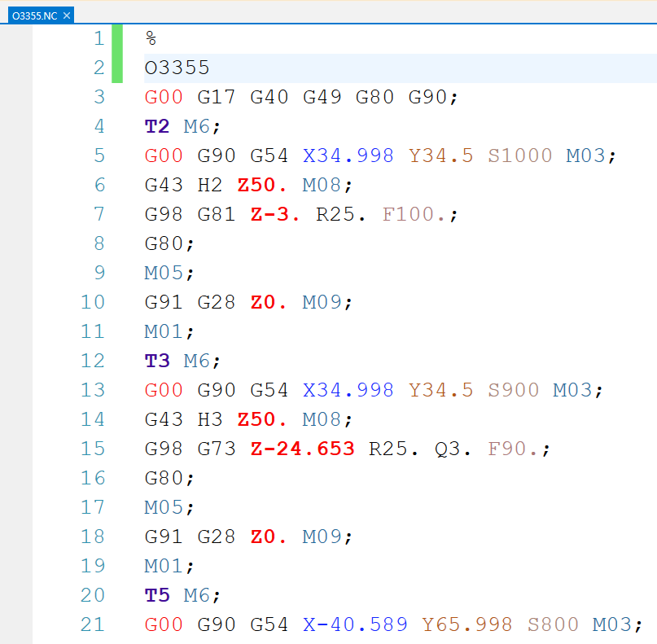Click Z-24.653 depth value
The width and height of the screenshot is (657, 644).
[303, 449]
